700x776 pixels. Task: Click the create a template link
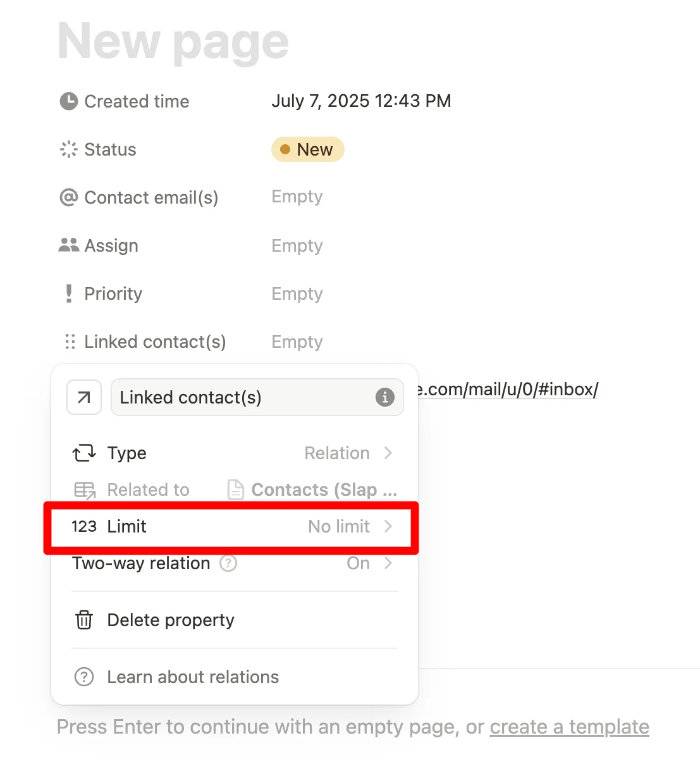[569, 727]
